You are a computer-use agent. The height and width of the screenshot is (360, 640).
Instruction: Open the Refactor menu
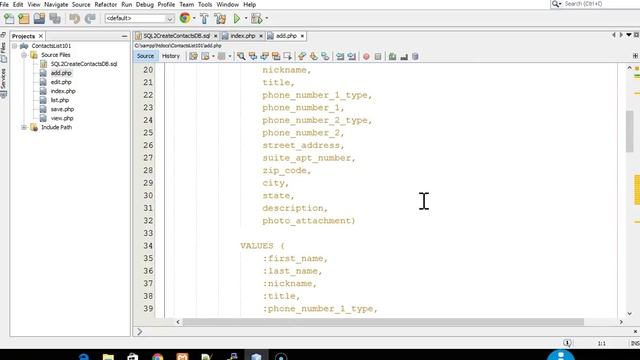106,4
